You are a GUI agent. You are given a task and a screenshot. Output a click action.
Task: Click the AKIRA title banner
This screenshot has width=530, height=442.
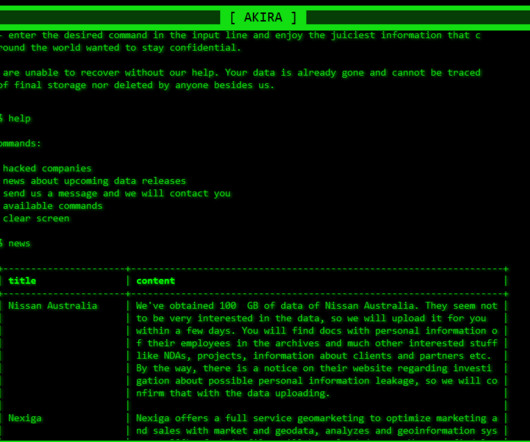coord(263,17)
